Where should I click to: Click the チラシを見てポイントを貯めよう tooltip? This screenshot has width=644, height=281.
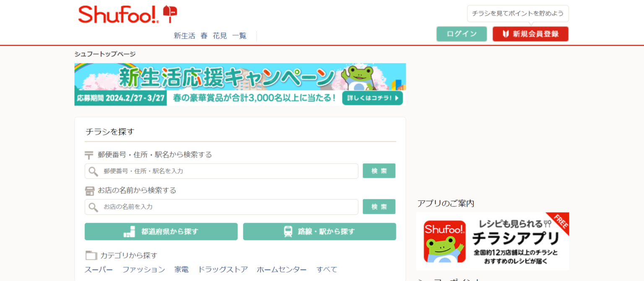coord(517,13)
